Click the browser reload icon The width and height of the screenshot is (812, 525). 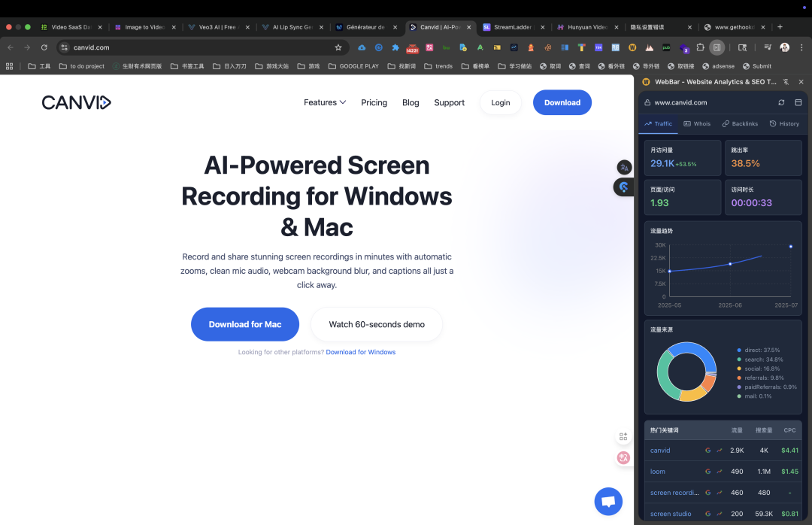(x=44, y=47)
